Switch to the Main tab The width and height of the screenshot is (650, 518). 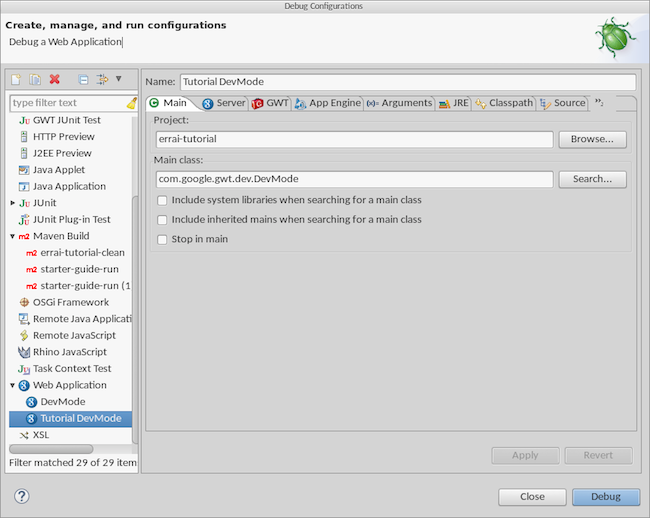tap(169, 103)
